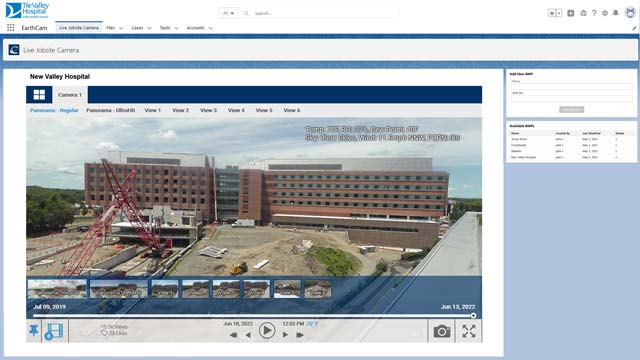Pin the current view with the pushpin icon
Image resolution: width=640 pixels, height=360 pixels.
[33, 331]
